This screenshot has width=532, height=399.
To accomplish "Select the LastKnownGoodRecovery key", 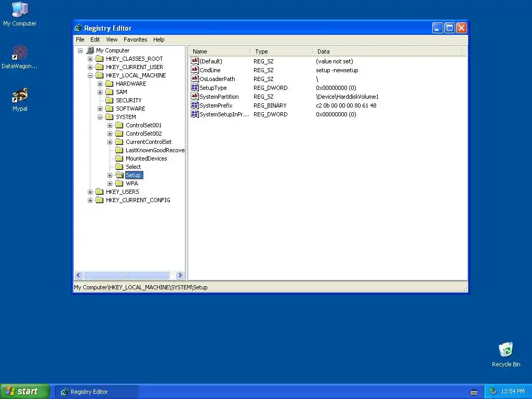I will pos(155,150).
